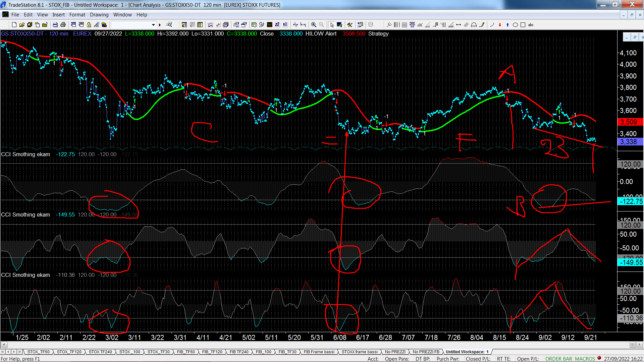The height and width of the screenshot is (362, 644).
Task: Click the Zoom In magnifier
Action: 314,25
